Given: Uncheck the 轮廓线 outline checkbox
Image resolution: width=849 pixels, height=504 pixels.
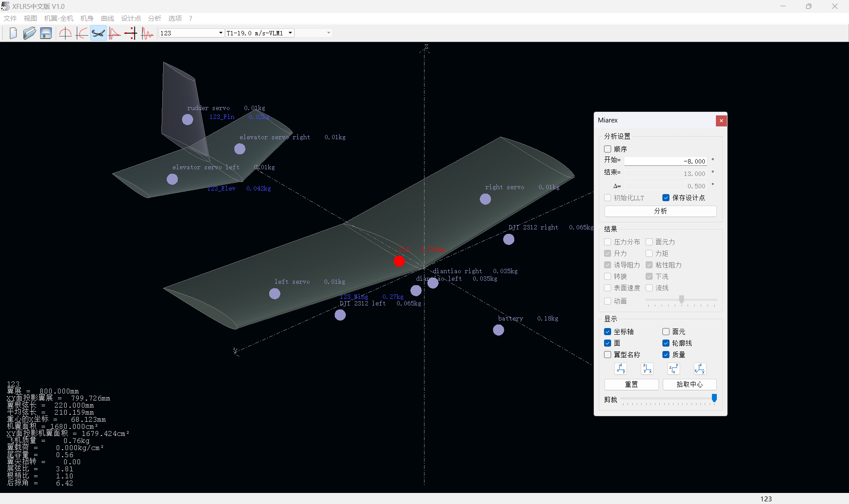Looking at the screenshot, I should [x=666, y=343].
